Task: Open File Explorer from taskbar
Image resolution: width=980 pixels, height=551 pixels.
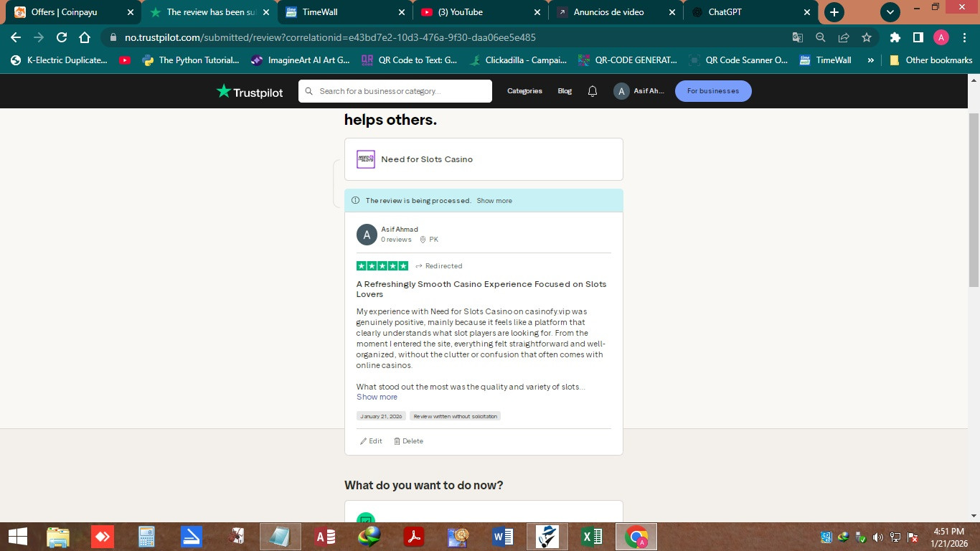Action: pyautogui.click(x=57, y=537)
